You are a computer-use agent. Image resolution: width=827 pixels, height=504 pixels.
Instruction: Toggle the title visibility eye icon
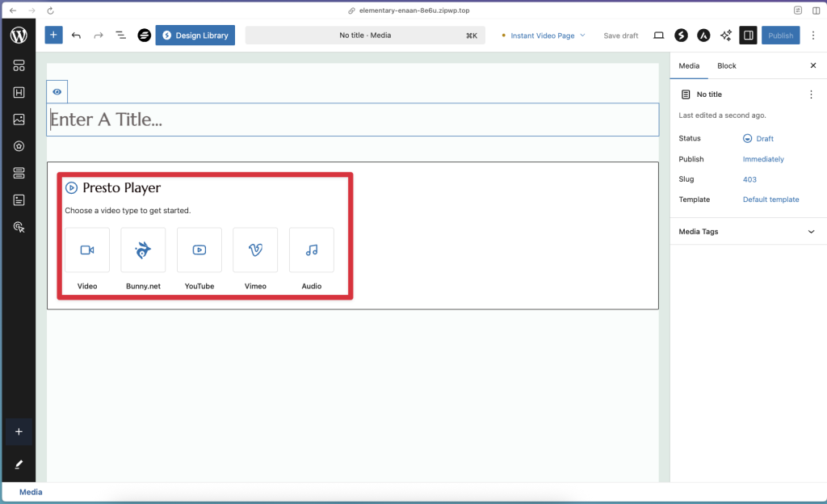click(57, 92)
